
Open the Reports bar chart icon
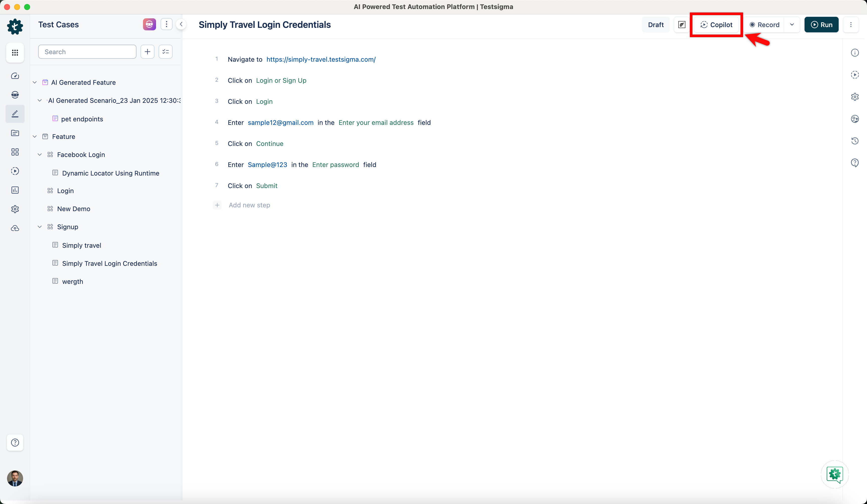coord(15,190)
